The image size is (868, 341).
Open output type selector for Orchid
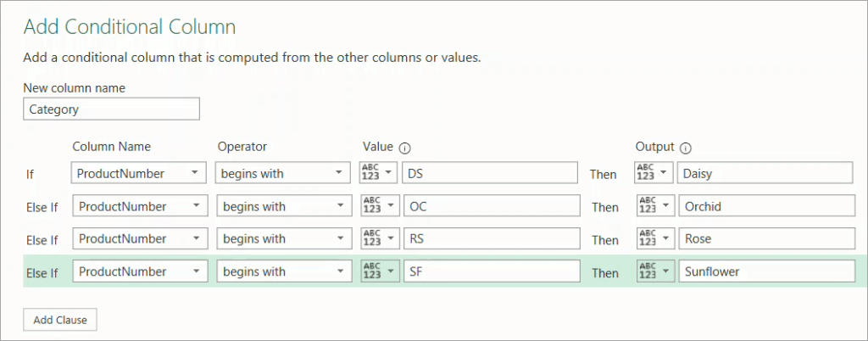[x=655, y=206]
